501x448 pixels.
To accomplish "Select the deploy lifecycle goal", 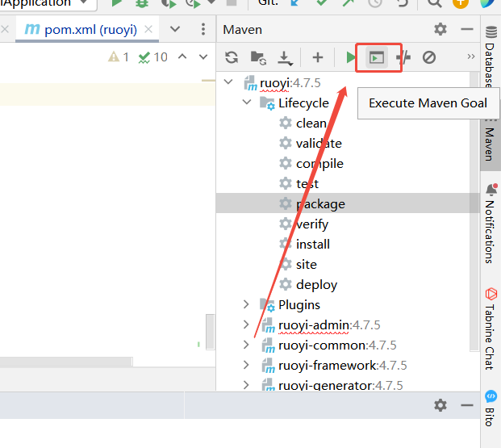I will (x=316, y=285).
